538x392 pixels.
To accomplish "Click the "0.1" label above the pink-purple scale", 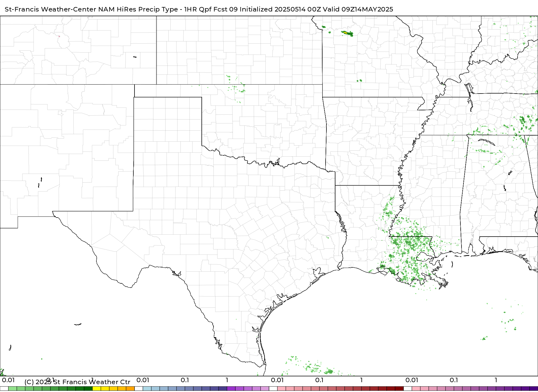I will pos(454,380).
